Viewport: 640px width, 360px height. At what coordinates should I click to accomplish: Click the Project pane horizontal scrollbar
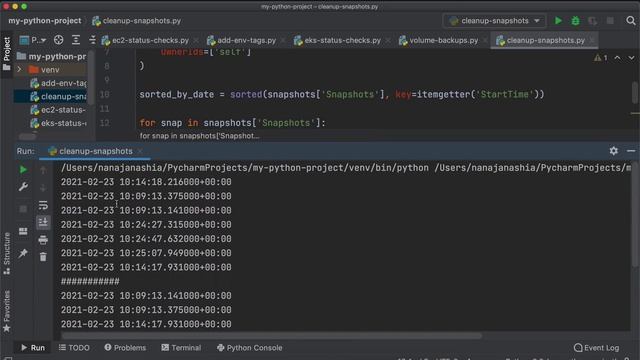[27, 136]
